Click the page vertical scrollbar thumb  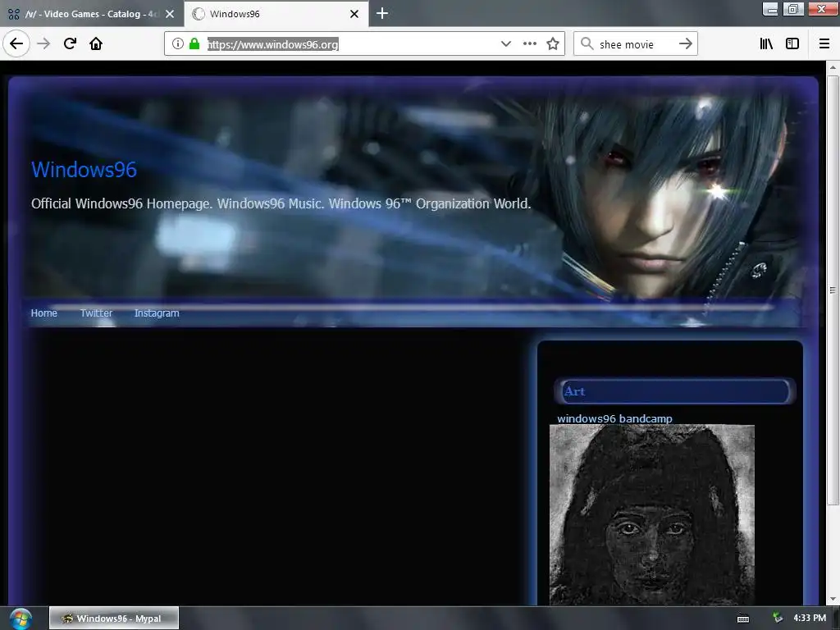(832, 290)
